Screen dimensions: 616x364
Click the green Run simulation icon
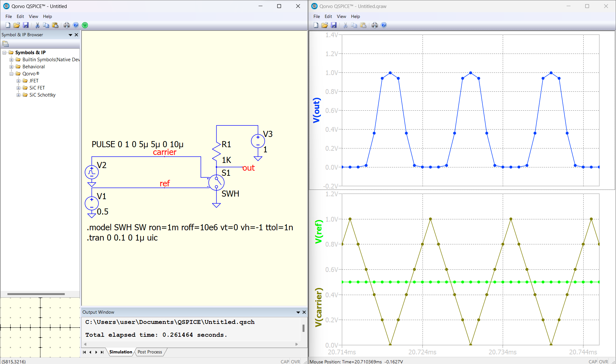click(x=85, y=25)
